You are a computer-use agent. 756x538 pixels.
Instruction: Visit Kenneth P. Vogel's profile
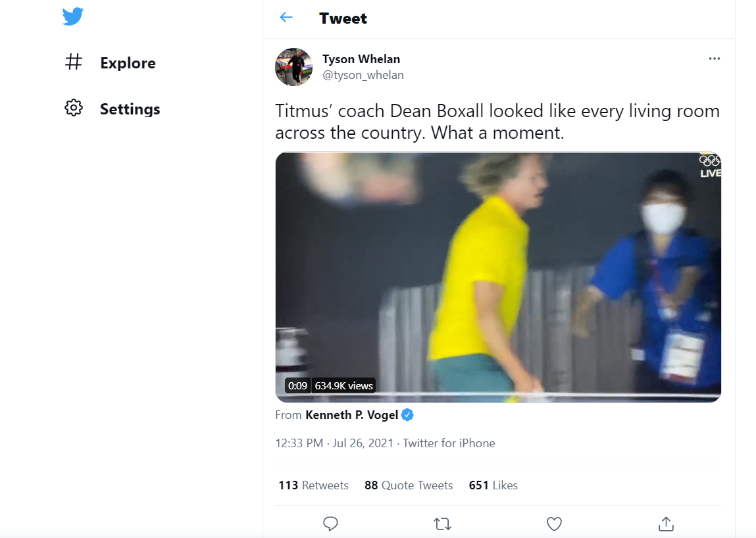(x=353, y=415)
